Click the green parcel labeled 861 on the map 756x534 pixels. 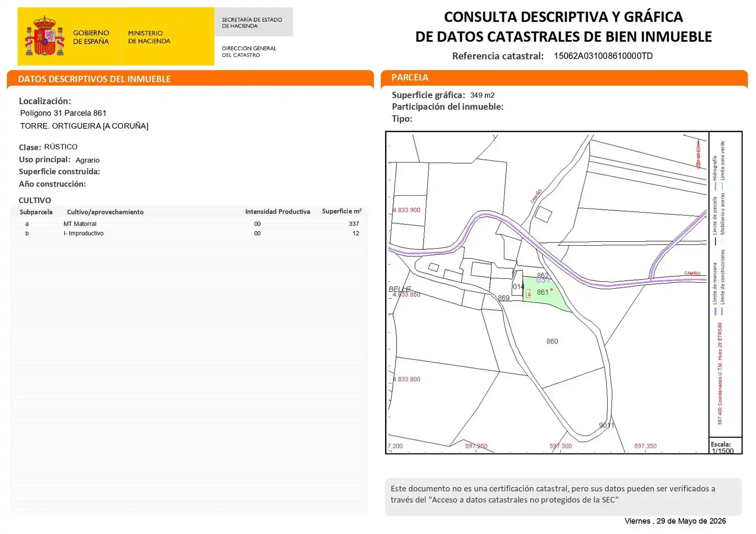coord(546,295)
